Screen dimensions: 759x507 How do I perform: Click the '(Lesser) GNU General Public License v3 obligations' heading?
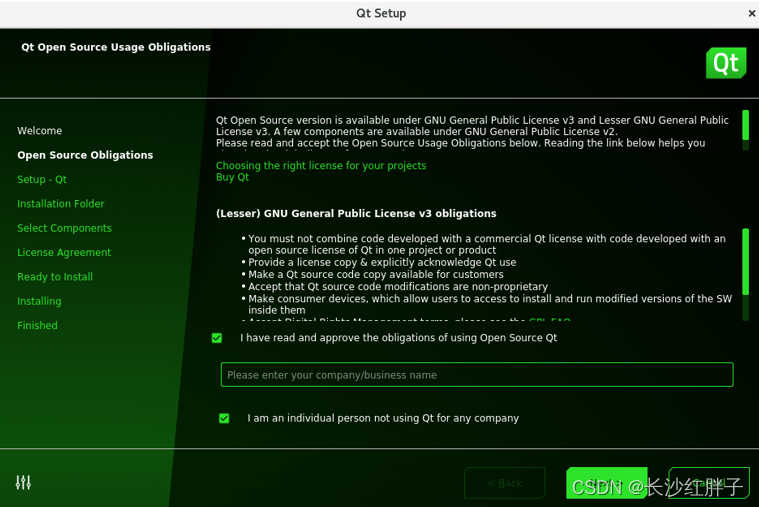(x=356, y=214)
